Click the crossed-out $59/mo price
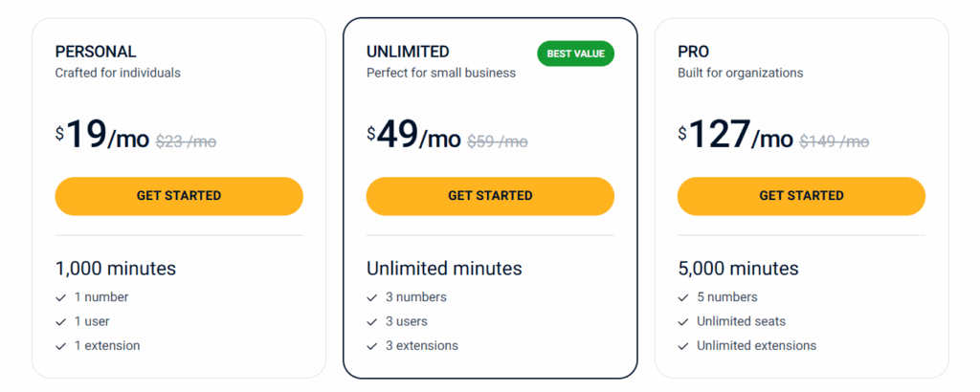 pos(497,142)
